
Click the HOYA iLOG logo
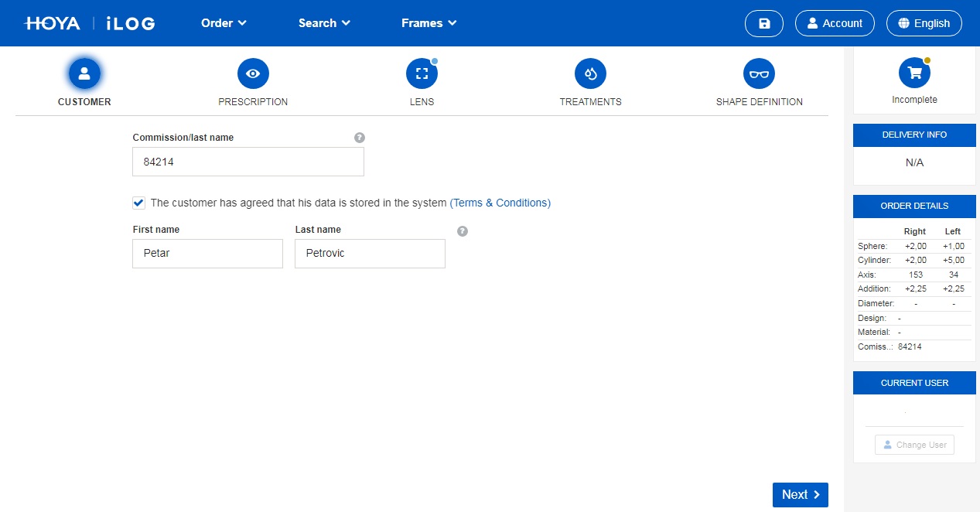point(90,23)
